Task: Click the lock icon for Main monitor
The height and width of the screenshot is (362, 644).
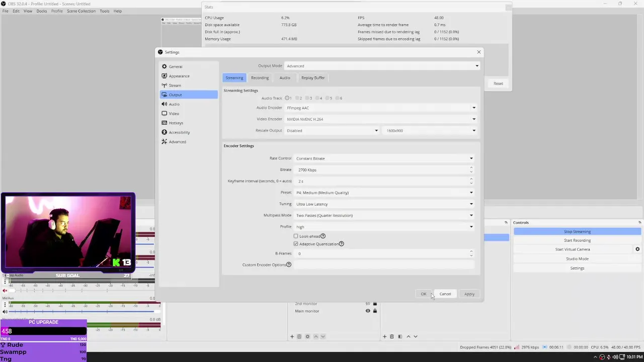Action: pos(375,311)
